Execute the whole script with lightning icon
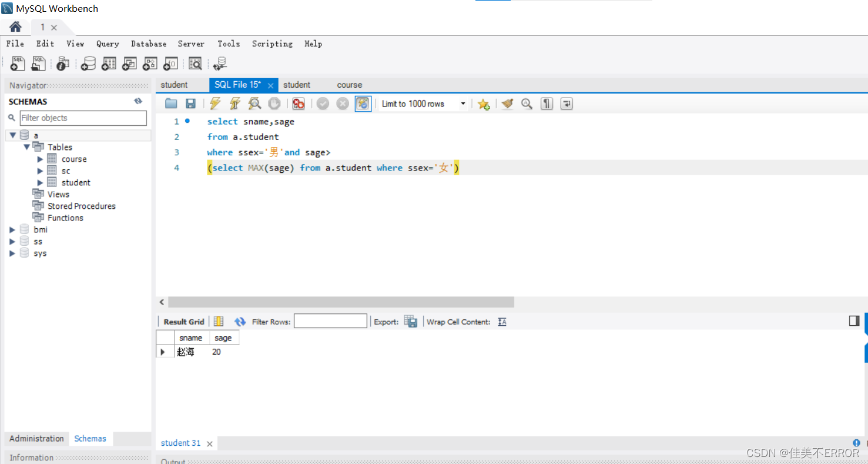This screenshot has height=464, width=868. (215, 104)
